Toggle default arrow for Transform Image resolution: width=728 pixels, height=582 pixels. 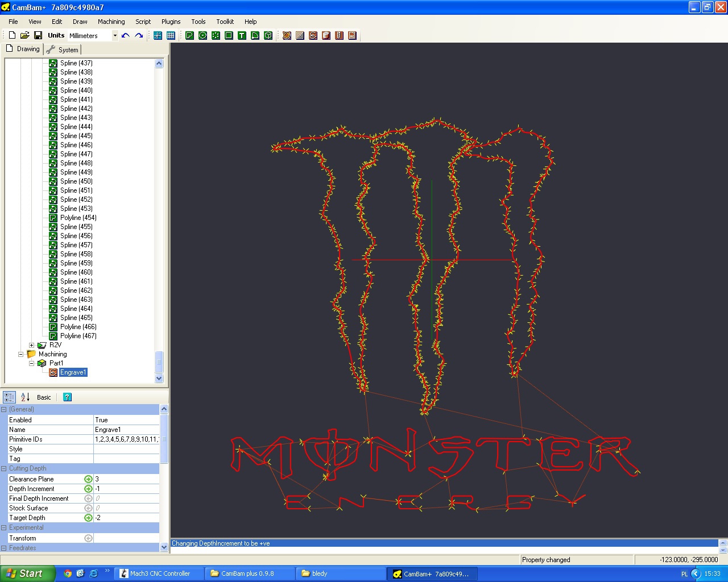point(88,538)
